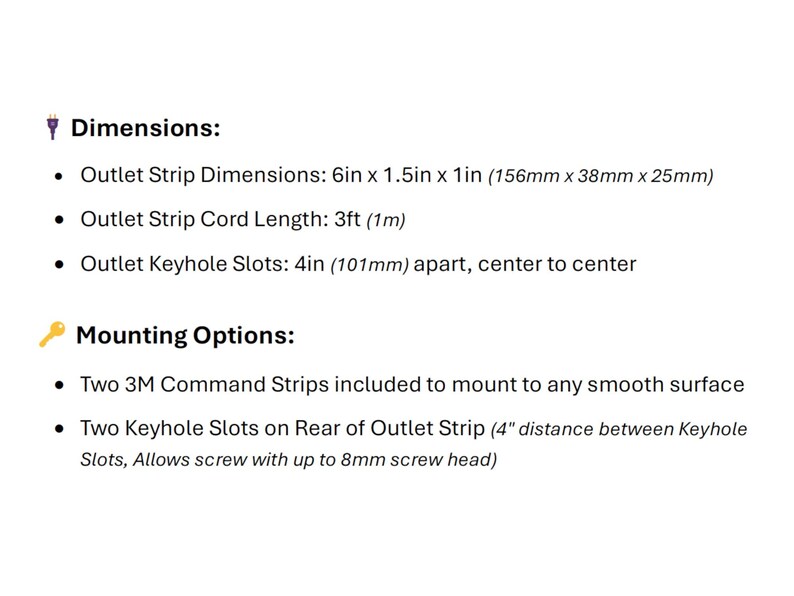Click the bullet before Outlet Strip Cord Length

(x=59, y=220)
